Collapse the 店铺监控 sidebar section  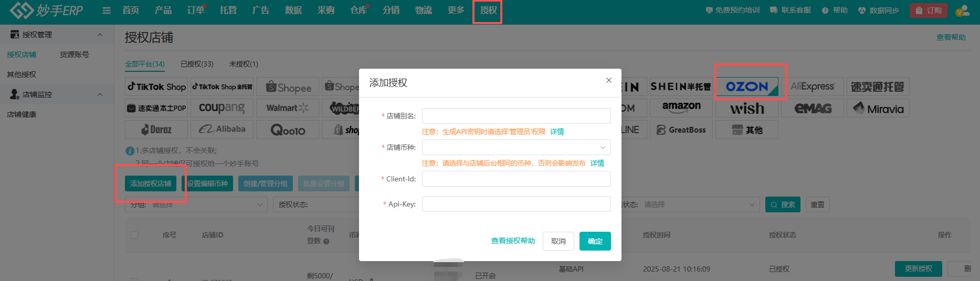(x=100, y=94)
